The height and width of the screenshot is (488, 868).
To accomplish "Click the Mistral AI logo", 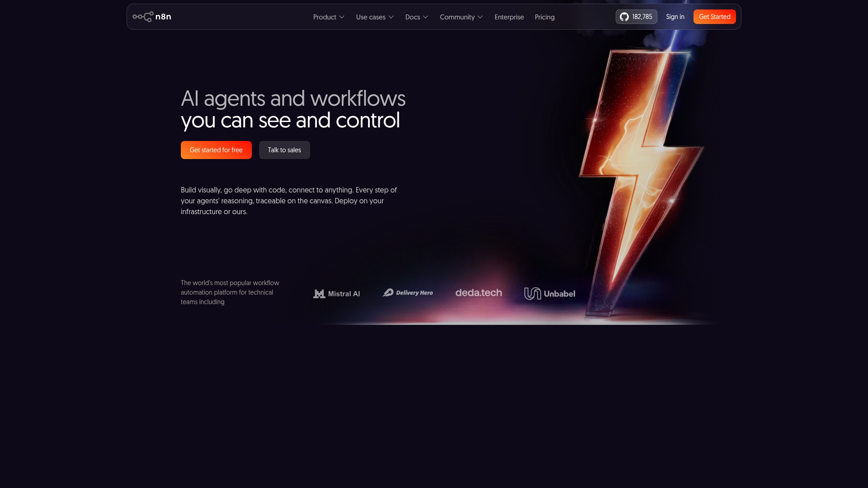I will (337, 294).
